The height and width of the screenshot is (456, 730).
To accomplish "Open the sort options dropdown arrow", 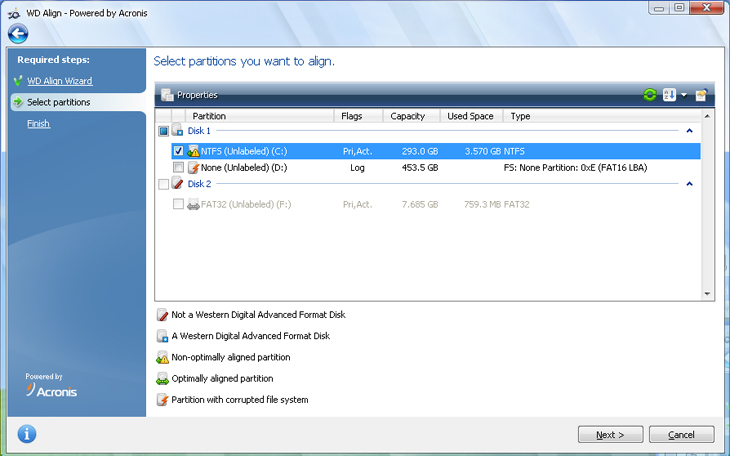I will (683, 95).
